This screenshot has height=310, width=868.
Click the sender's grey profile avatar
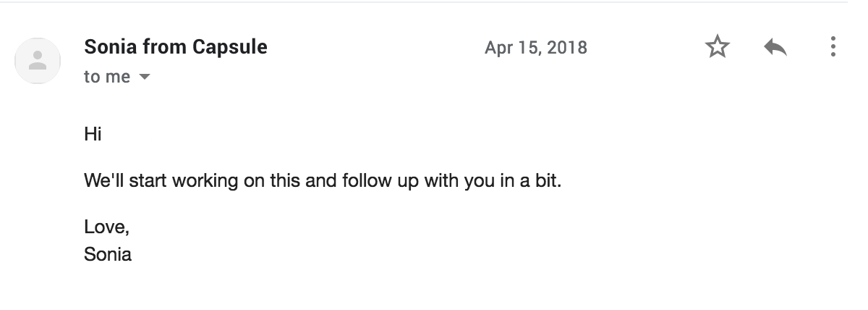tap(37, 61)
